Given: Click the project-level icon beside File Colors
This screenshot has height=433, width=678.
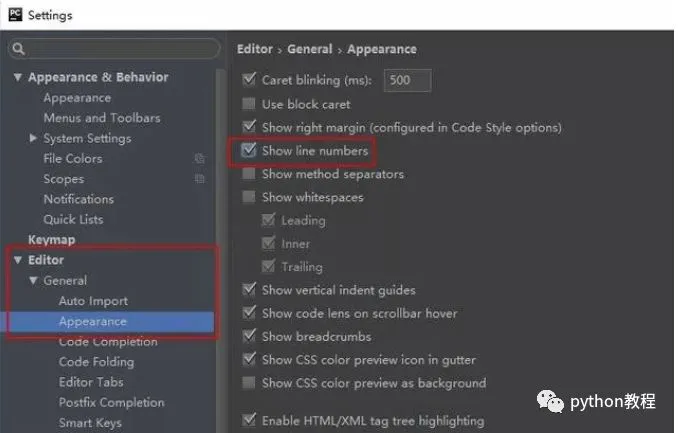Looking at the screenshot, I should coord(199,159).
